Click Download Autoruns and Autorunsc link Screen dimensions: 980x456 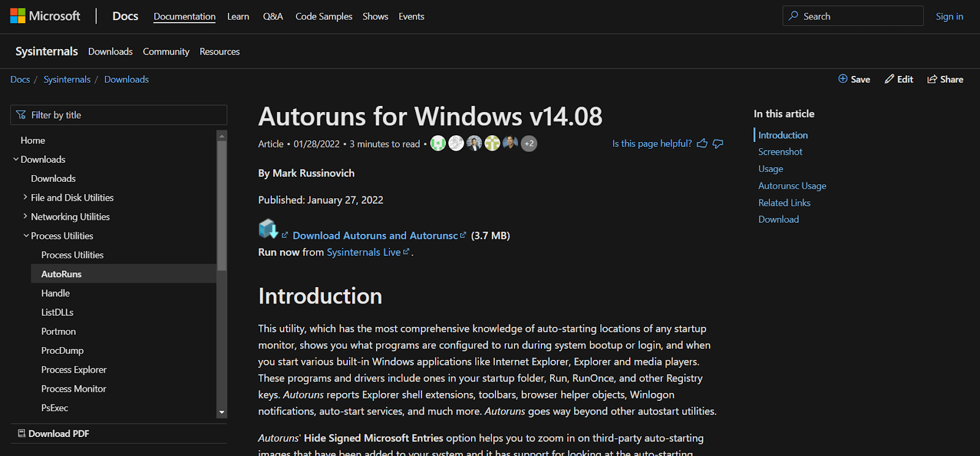375,236
